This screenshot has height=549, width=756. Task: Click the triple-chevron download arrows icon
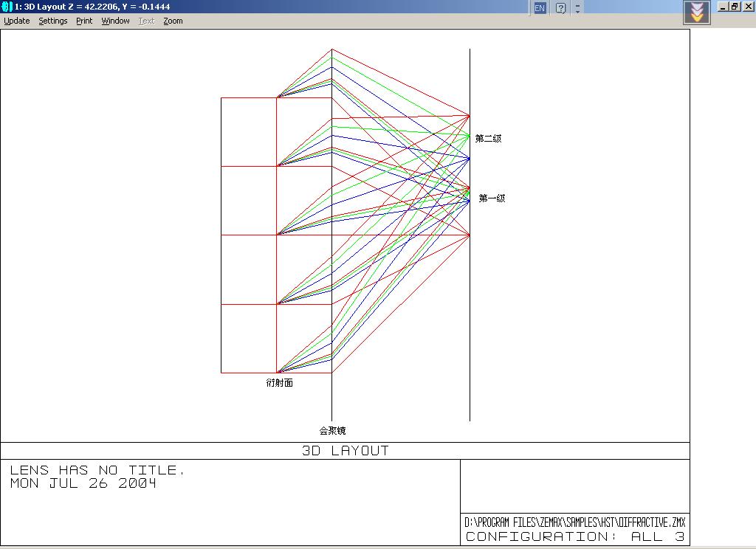697,13
